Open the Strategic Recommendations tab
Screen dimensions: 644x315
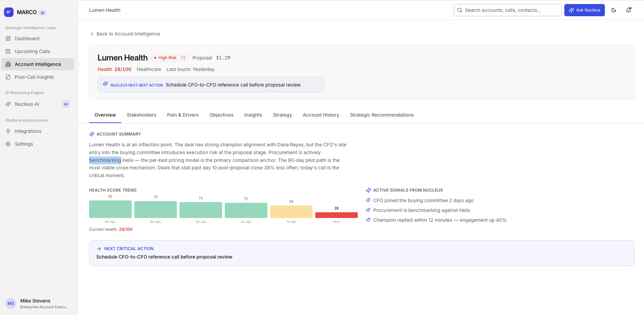click(382, 115)
